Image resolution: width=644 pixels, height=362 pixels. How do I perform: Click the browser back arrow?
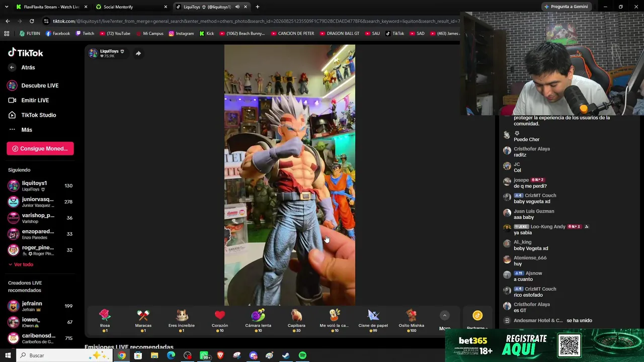coord(8,21)
